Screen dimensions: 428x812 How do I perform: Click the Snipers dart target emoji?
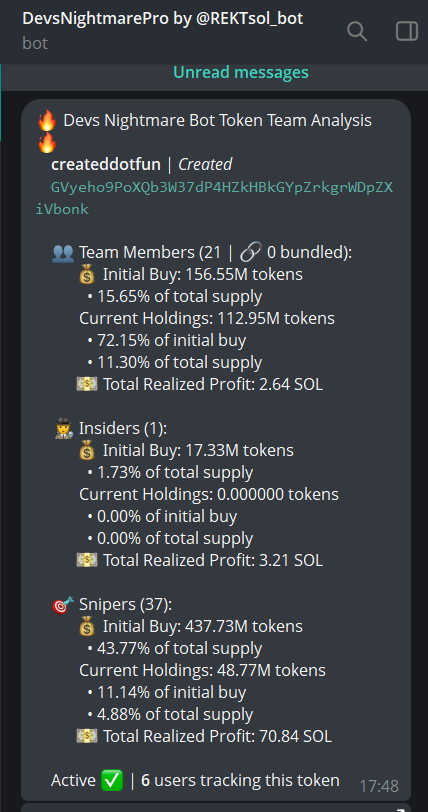(63, 604)
